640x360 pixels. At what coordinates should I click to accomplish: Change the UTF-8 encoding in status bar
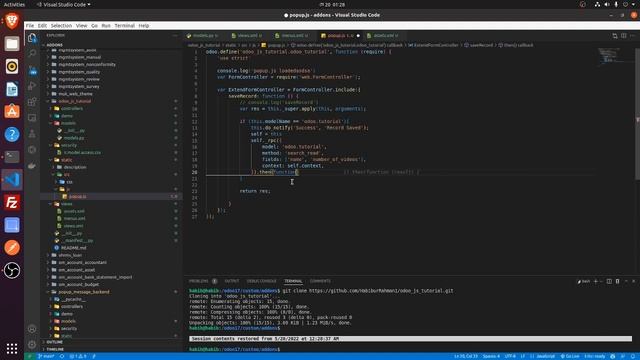510,356
